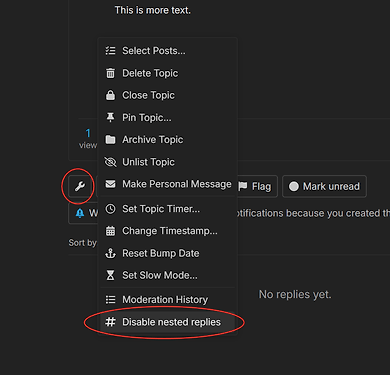
Task: Click the checklist icon beside Select Posts
Action: pos(110,51)
